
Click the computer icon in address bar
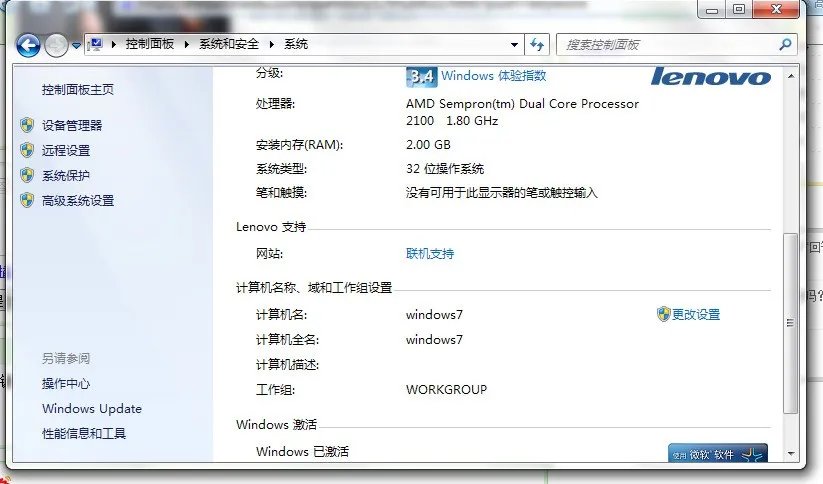click(95, 45)
